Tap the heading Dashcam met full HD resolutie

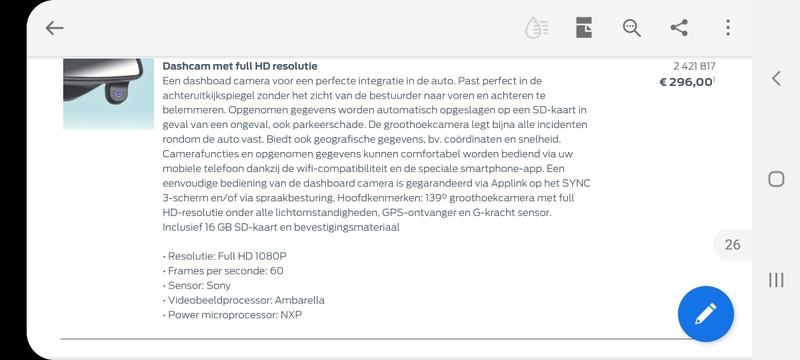point(240,66)
